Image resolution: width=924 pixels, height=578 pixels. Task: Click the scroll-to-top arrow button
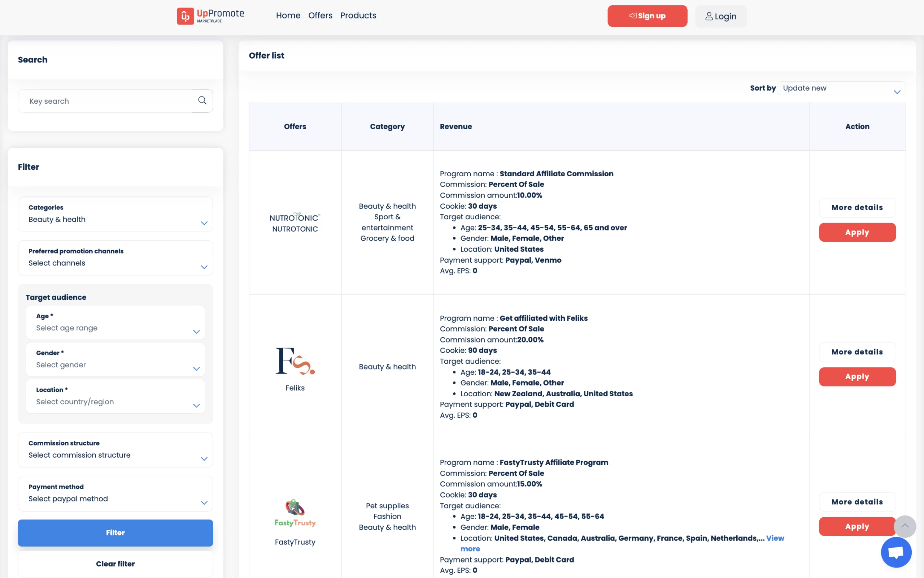tap(905, 526)
